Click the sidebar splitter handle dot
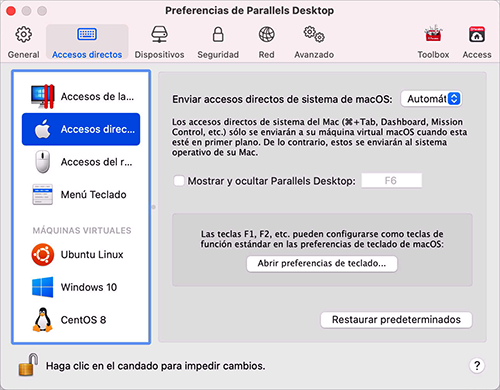Screen dimensions: 500x390 click(x=154, y=207)
